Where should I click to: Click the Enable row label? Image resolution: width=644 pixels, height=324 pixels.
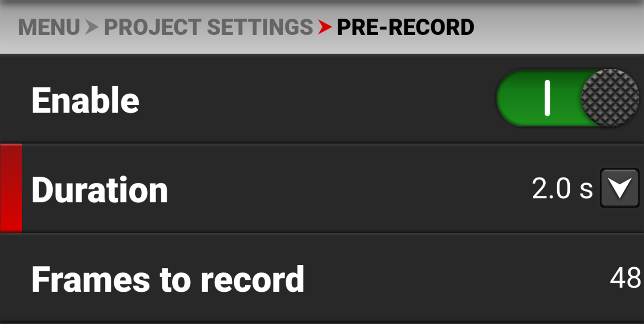[84, 99]
